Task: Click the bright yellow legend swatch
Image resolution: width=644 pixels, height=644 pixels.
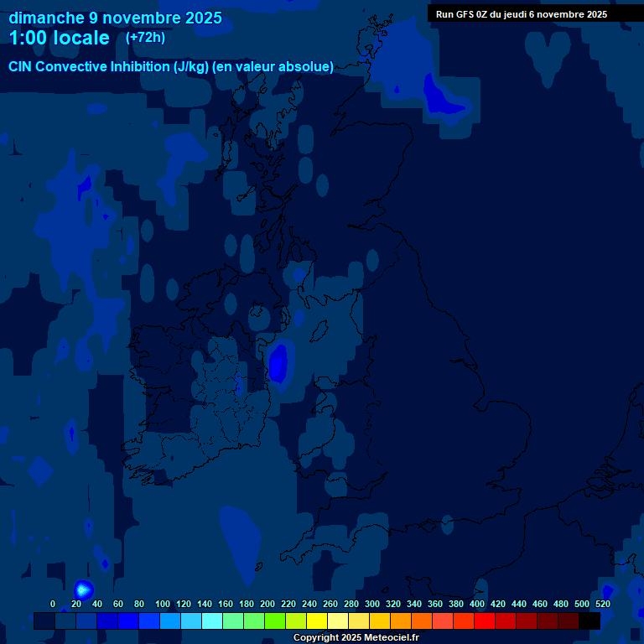Action: tap(317, 621)
